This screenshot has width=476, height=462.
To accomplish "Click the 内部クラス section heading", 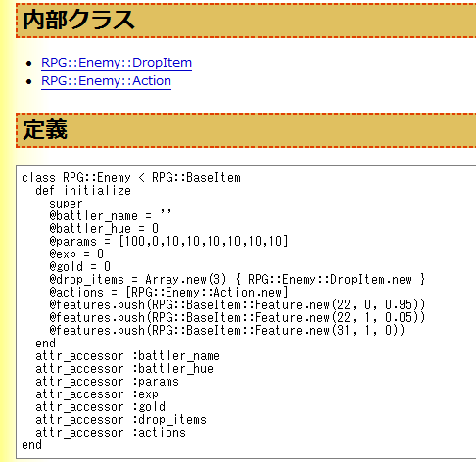I will coord(78,21).
